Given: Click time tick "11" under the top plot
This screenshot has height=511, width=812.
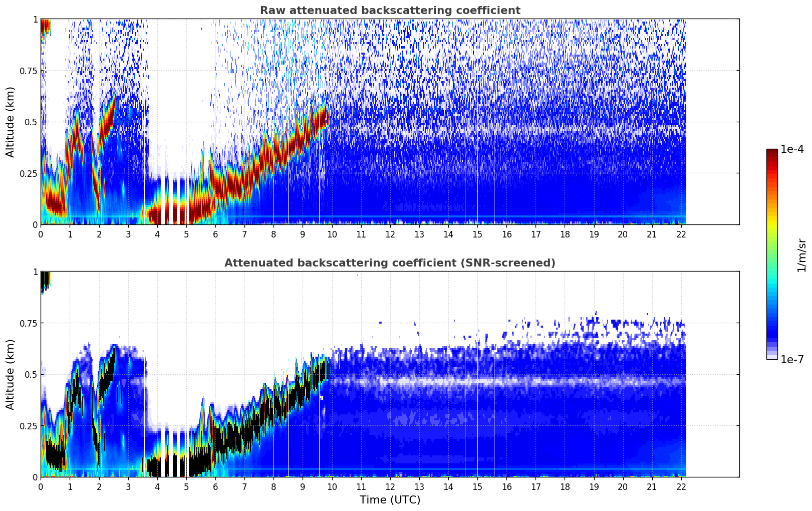Looking at the screenshot, I should pos(361,234).
